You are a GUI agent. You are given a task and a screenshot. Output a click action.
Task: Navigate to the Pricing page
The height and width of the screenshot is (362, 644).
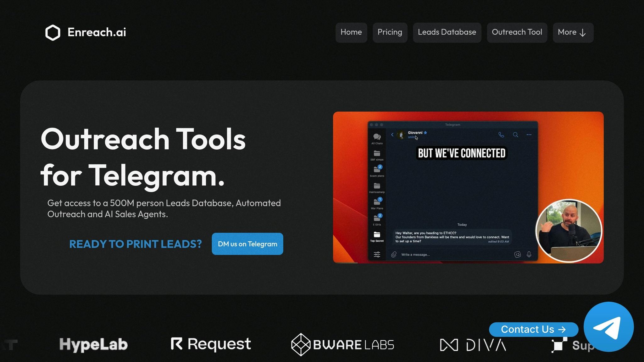click(x=390, y=32)
